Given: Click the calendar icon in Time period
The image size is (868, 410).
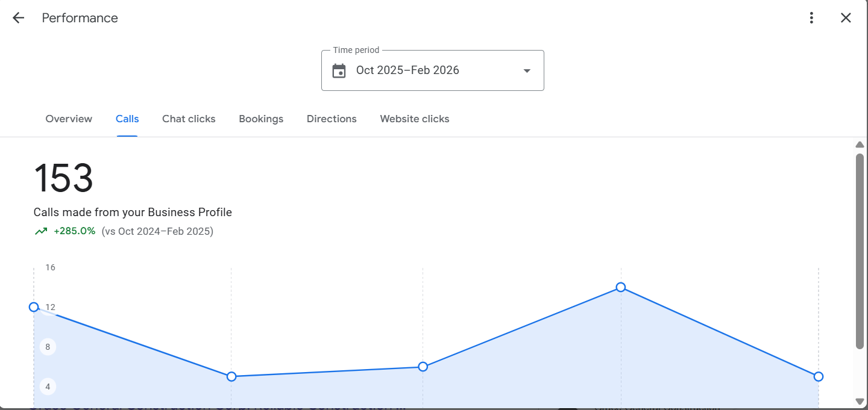Looking at the screenshot, I should coord(339,70).
